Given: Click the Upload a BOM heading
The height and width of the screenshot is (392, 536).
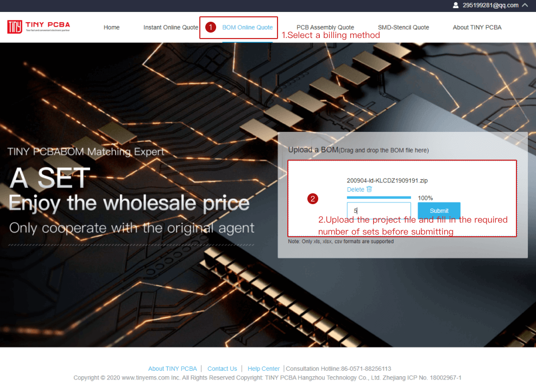Looking at the screenshot, I should click(358, 150).
